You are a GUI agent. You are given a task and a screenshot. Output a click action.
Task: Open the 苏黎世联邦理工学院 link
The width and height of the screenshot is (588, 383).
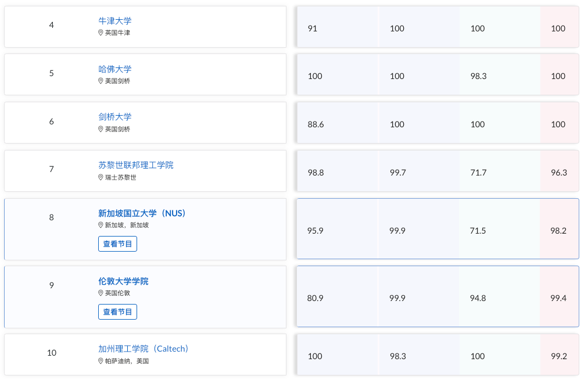(x=136, y=165)
